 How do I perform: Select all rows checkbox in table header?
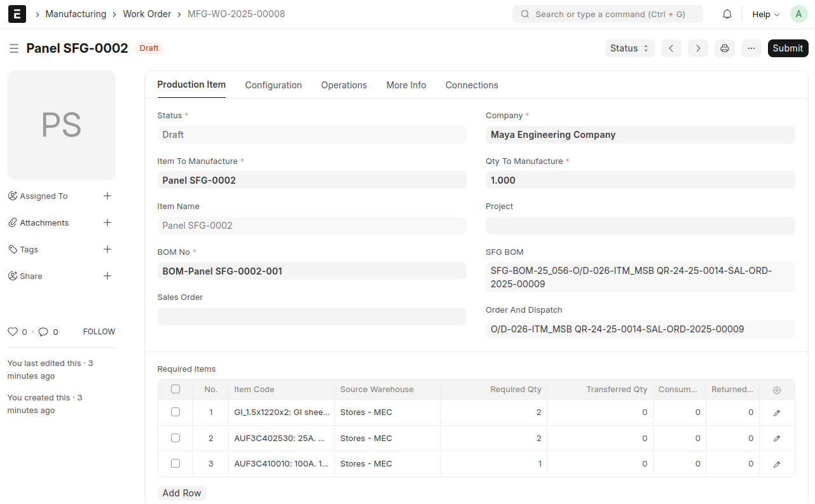click(175, 389)
